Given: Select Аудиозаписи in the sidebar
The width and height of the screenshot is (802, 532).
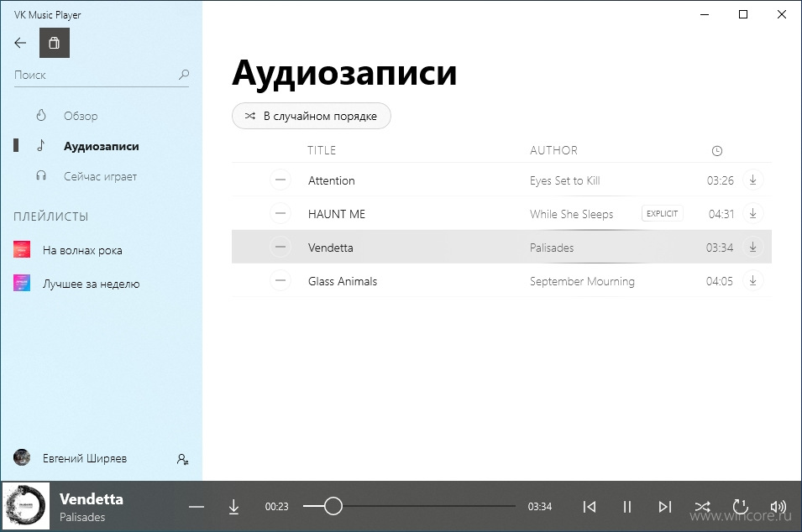Looking at the screenshot, I should pyautogui.click(x=102, y=146).
